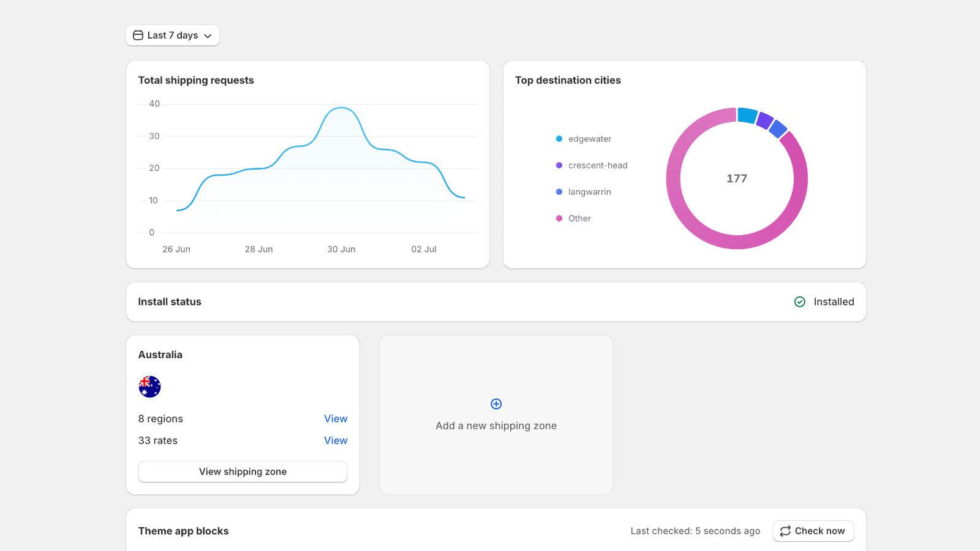Select the langwarrin legend dot
Viewport: 980px width, 551px height.
[559, 192]
